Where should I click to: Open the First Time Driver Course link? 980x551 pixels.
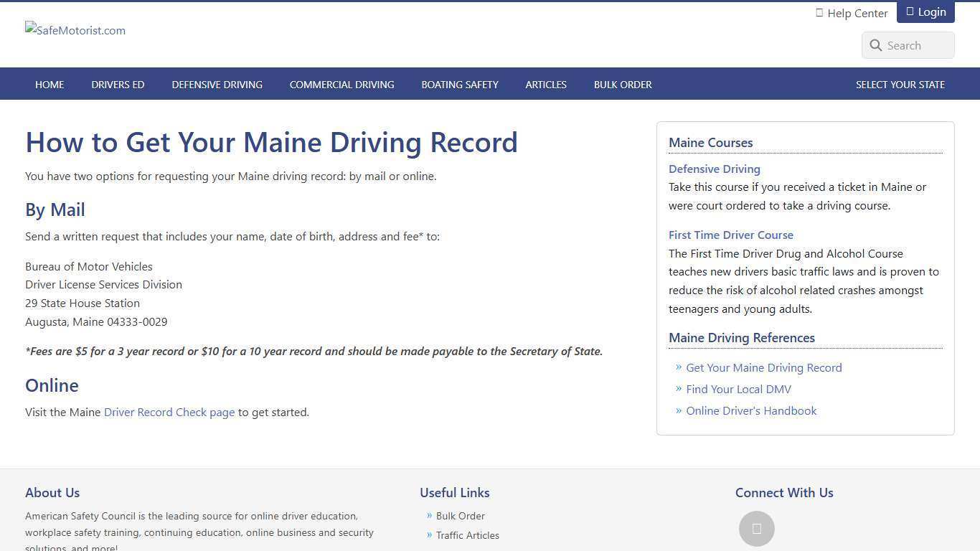(x=731, y=235)
